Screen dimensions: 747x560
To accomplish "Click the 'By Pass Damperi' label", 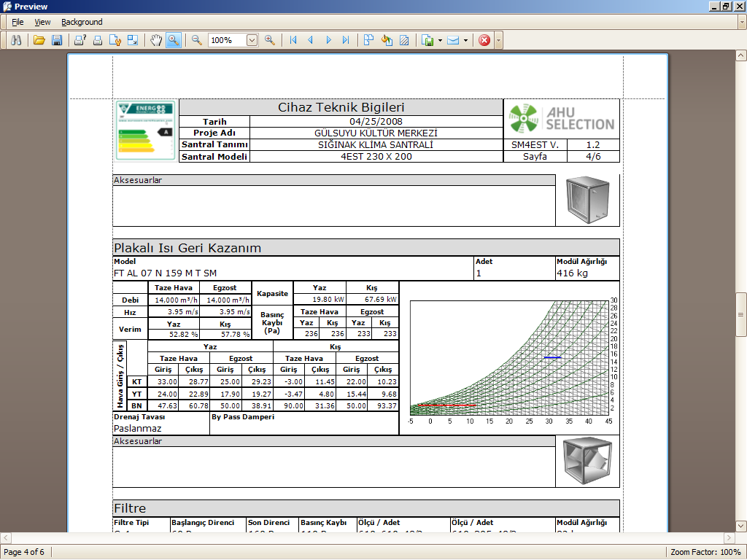I will point(243,416).
